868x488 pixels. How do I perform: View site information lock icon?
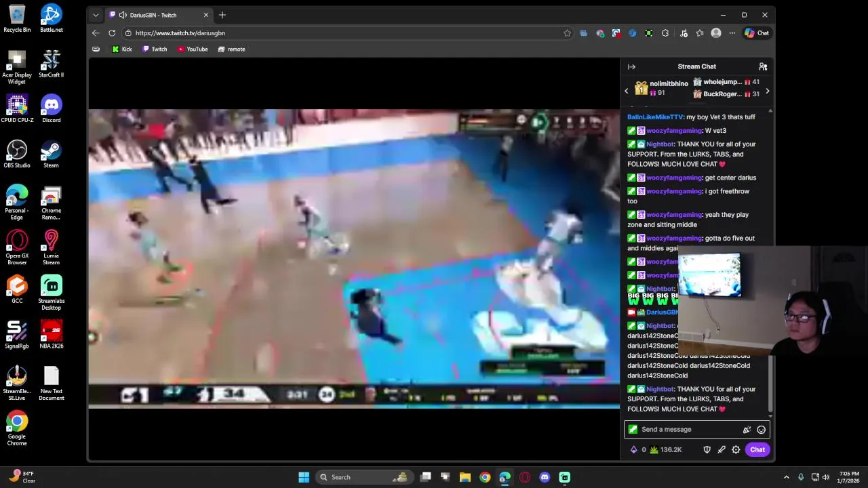pyautogui.click(x=128, y=33)
